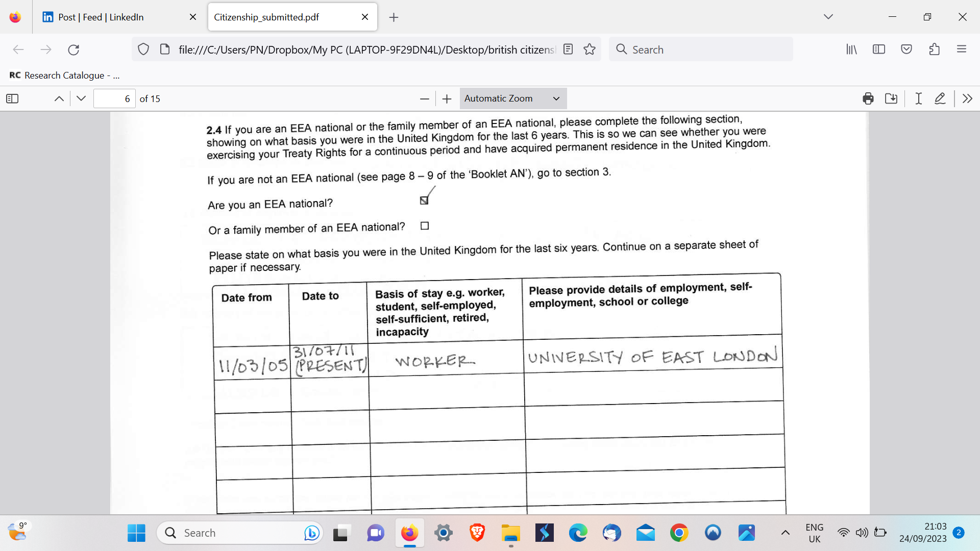980x551 pixels.
Task: Select the PDF text tool
Action: click(x=918, y=98)
